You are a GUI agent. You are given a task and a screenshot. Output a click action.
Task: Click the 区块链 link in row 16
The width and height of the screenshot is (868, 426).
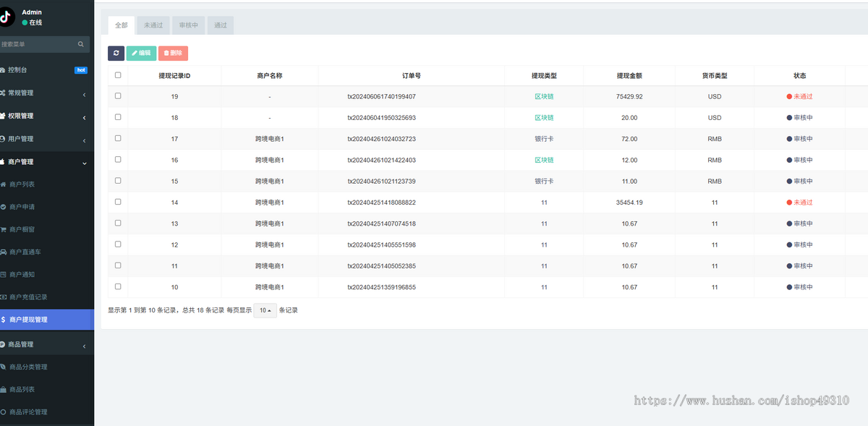click(544, 160)
